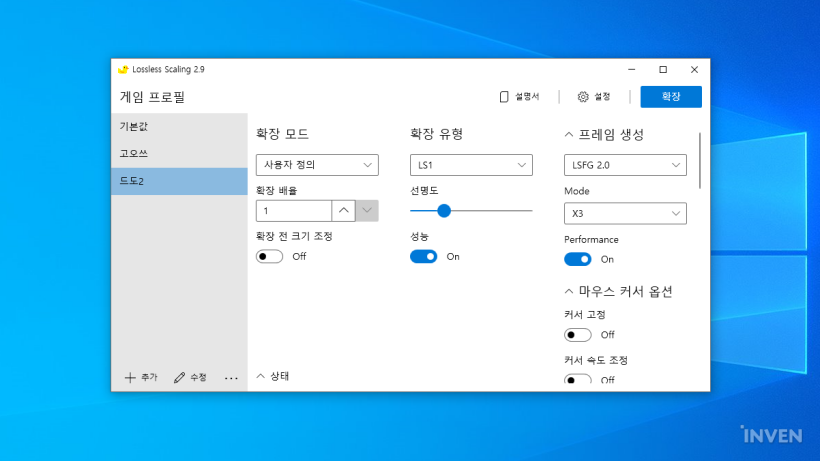Viewport: 820px width, 461px height.
Task: Open the 확장 유형 LS1 dropdown
Action: (x=471, y=165)
